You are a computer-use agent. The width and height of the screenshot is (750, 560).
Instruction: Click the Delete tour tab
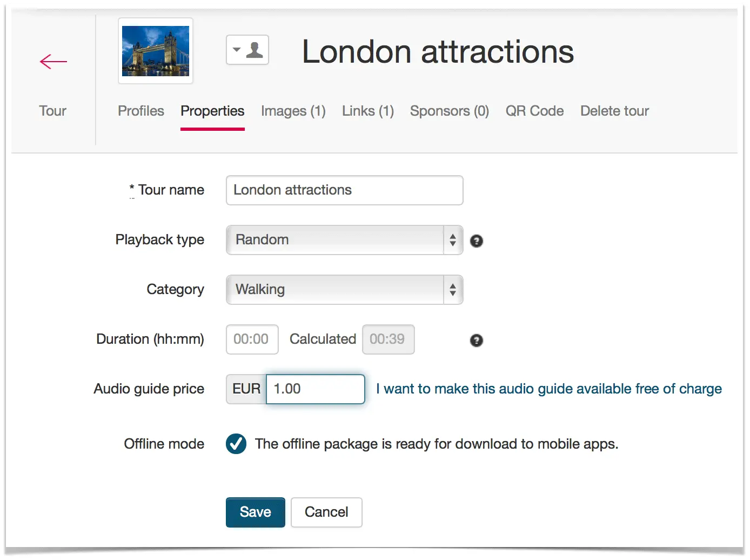[615, 111]
